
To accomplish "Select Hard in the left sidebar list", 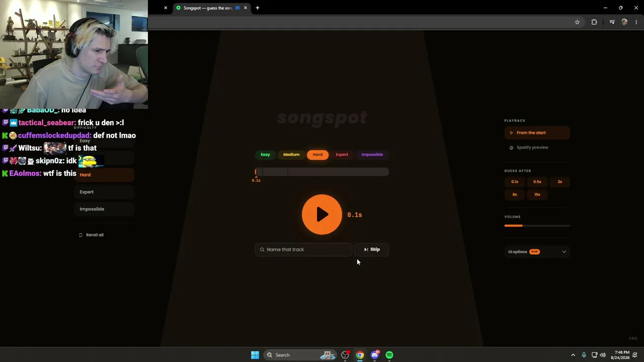I will [x=104, y=174].
